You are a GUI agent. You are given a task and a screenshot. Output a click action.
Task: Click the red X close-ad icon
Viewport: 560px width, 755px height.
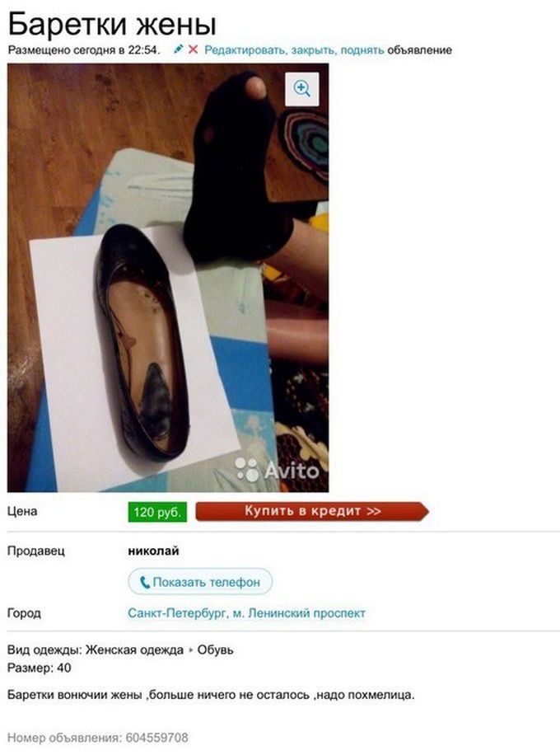tap(193, 49)
